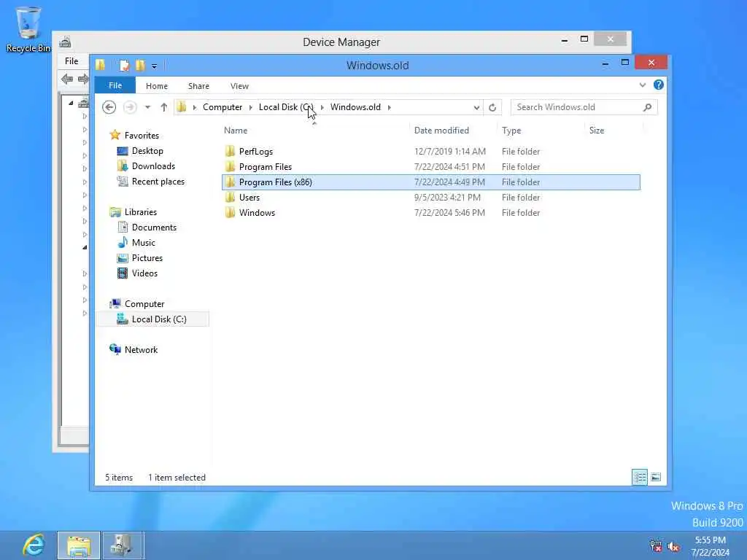Open Explorer Help with the question mark icon

click(659, 85)
